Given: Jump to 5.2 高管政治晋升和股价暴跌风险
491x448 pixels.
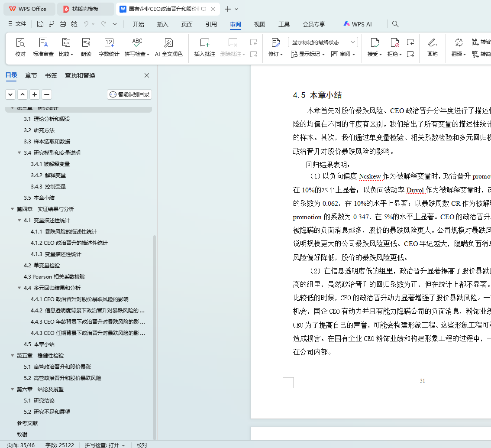Looking at the screenshot, I should point(63,378).
